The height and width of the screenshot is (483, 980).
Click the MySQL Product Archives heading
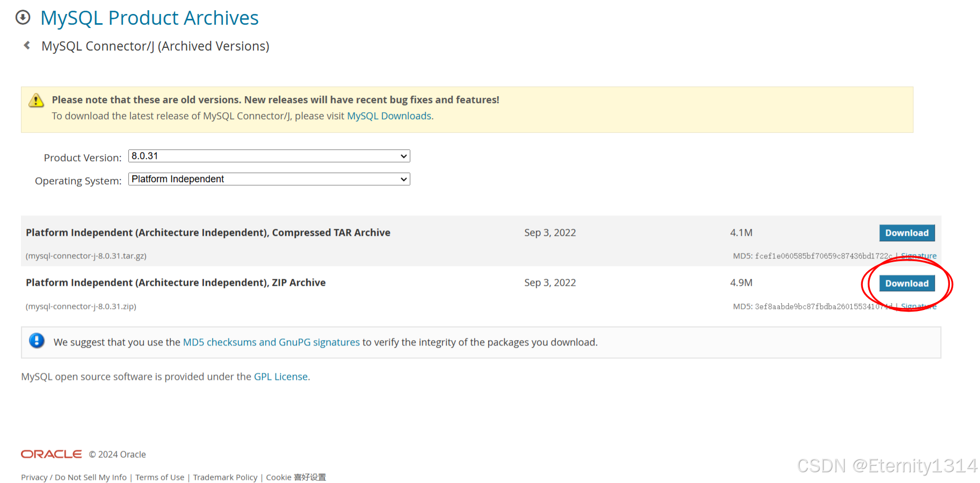[150, 18]
